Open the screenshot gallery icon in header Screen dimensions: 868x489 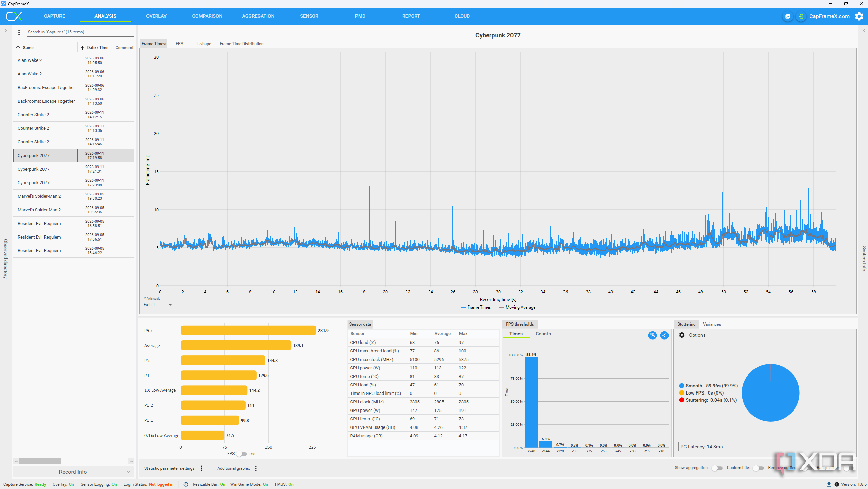787,16
